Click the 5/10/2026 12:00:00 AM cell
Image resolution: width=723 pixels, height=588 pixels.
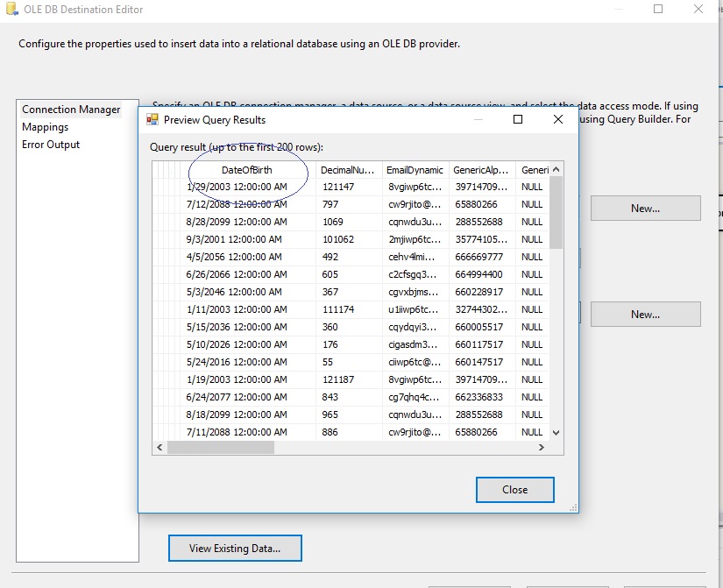click(248, 344)
